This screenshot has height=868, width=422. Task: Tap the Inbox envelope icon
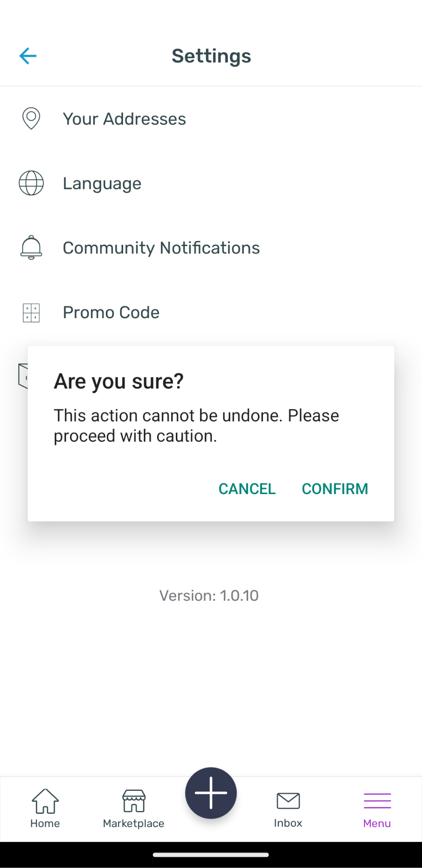coord(288,801)
